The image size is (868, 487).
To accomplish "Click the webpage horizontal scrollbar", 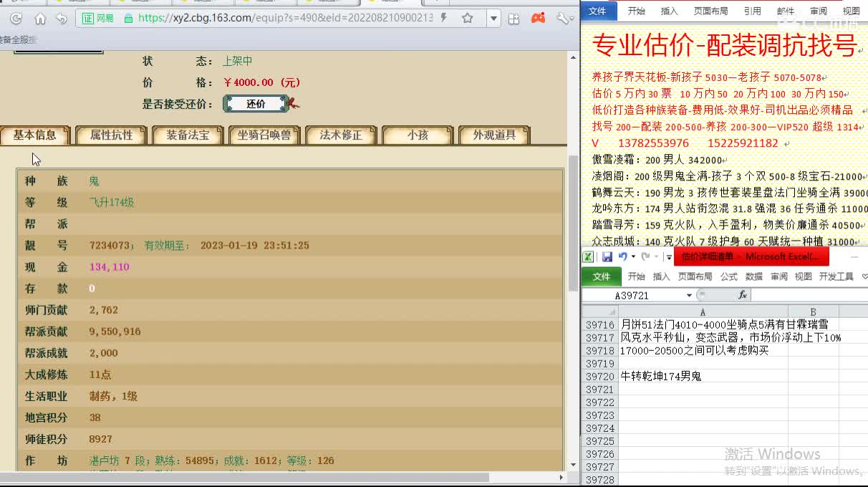I will (x=244, y=477).
